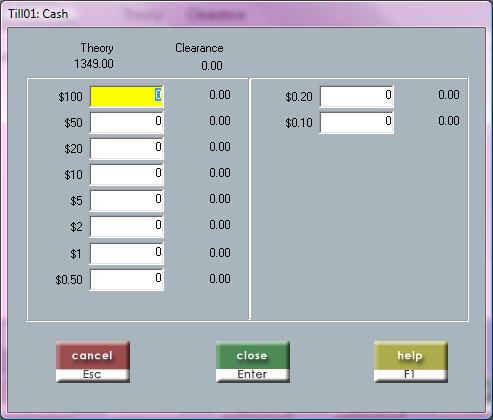Select the $0.20 count input field

point(357,96)
